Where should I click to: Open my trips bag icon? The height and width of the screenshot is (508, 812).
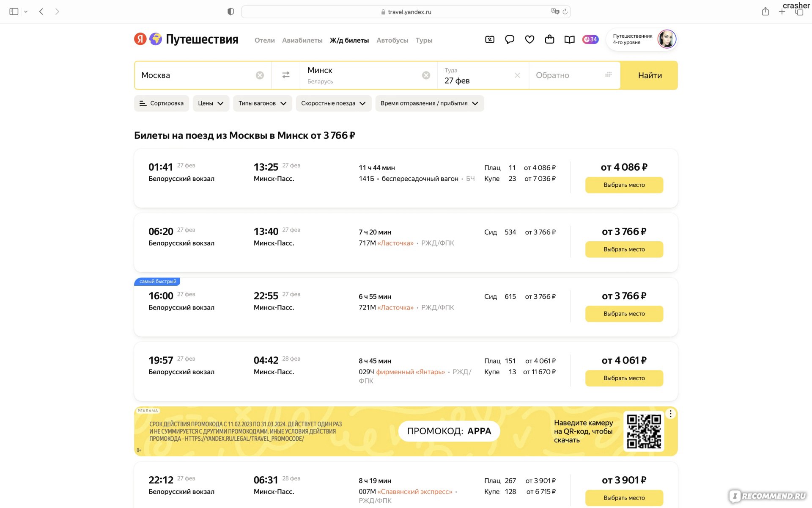click(549, 39)
